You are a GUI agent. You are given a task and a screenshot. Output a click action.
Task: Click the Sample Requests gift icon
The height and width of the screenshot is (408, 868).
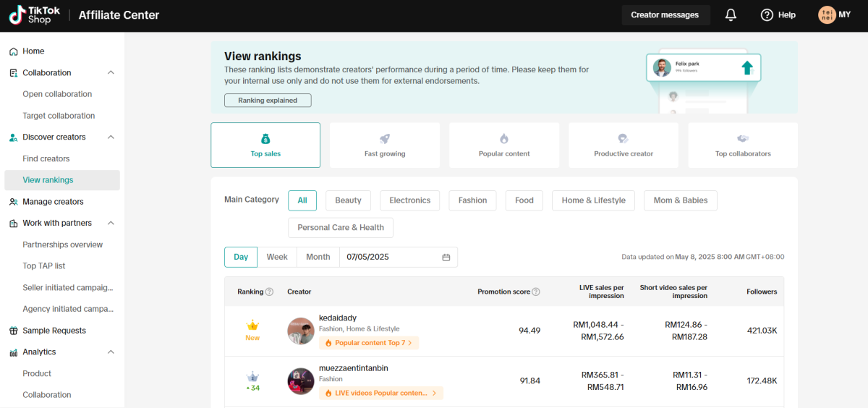(x=14, y=331)
